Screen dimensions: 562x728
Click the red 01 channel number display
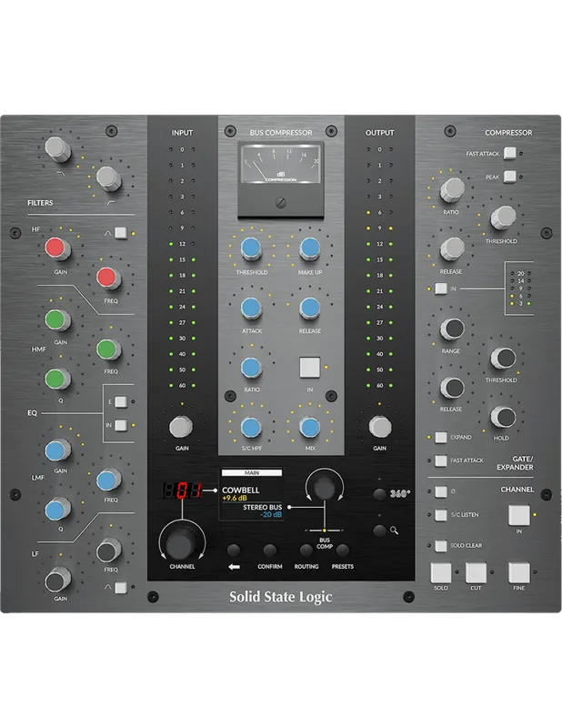pyautogui.click(x=182, y=490)
